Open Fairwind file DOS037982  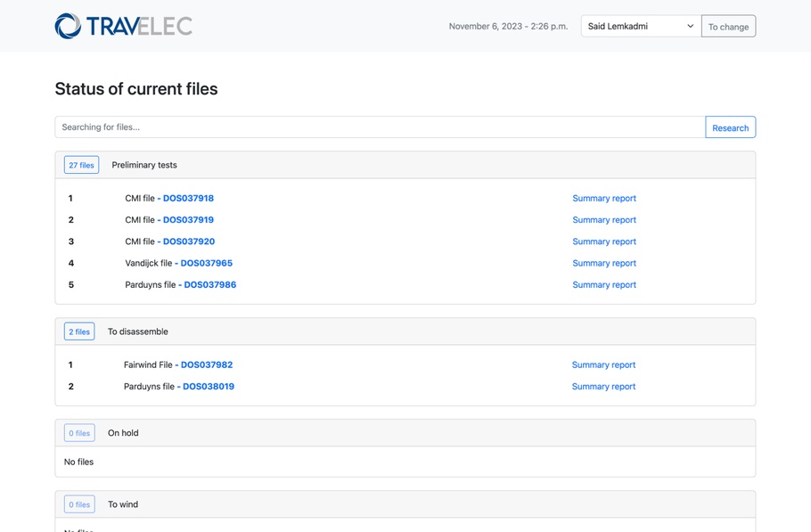(207, 365)
